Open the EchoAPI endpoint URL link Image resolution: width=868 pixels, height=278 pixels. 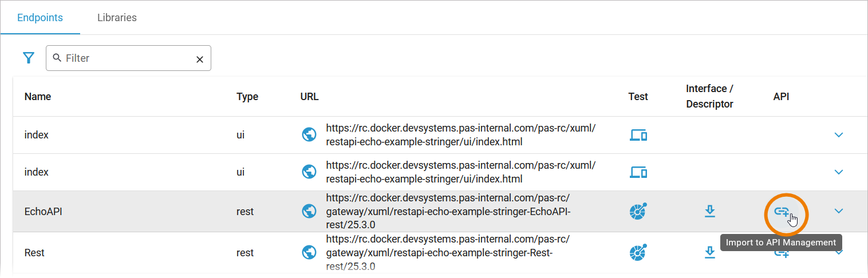[448, 211]
